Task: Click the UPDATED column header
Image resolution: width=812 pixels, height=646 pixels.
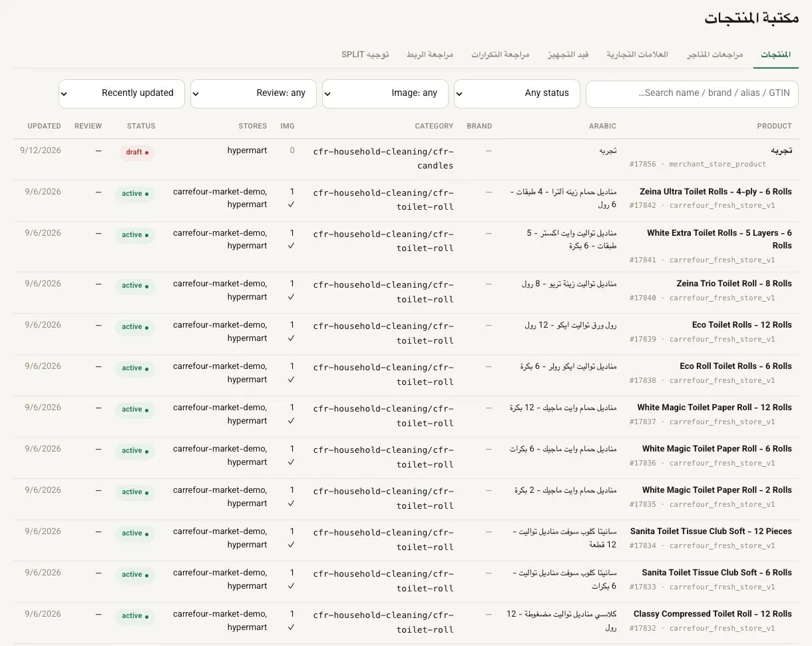Action: click(x=45, y=126)
